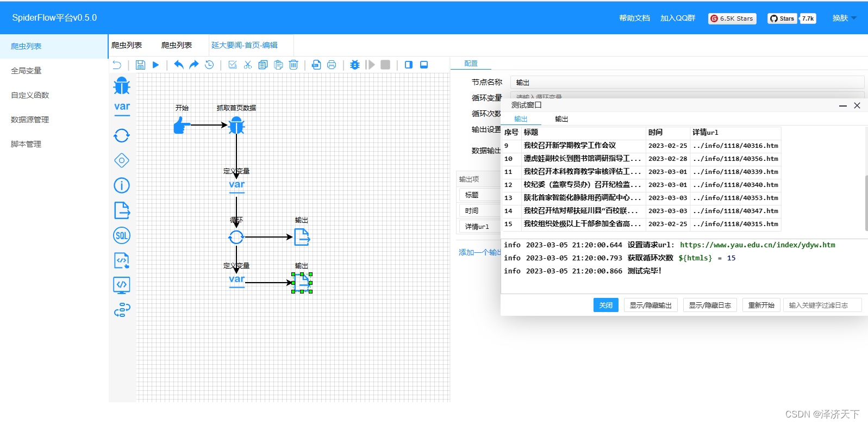The width and height of the screenshot is (868, 424).
Task: Click the 关闭 button in test window
Action: (605, 305)
